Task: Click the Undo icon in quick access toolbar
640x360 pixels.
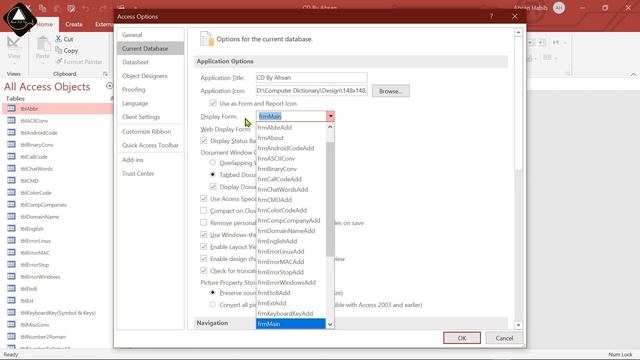Action: (x=86, y=8)
